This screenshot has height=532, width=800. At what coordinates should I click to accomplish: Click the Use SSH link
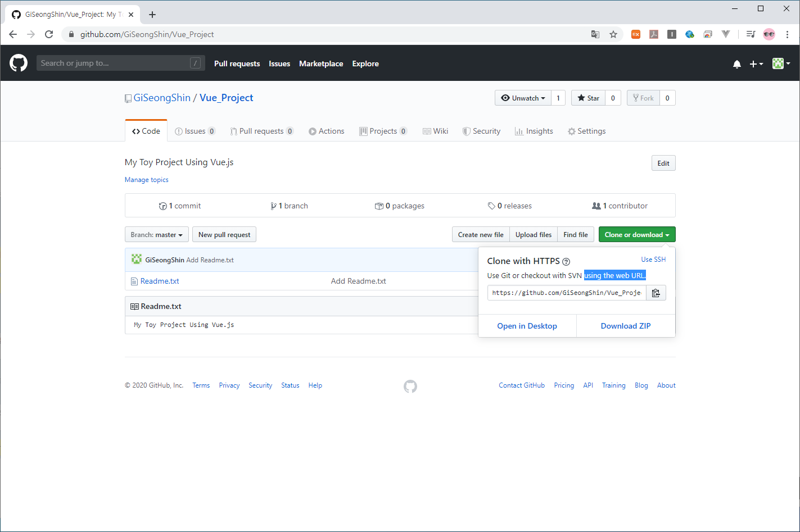click(653, 260)
